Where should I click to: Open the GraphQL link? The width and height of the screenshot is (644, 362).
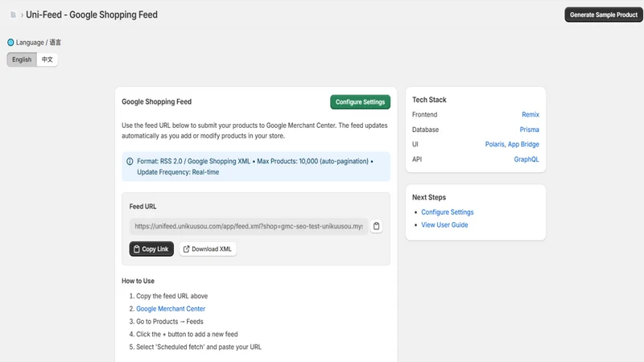[x=526, y=159]
